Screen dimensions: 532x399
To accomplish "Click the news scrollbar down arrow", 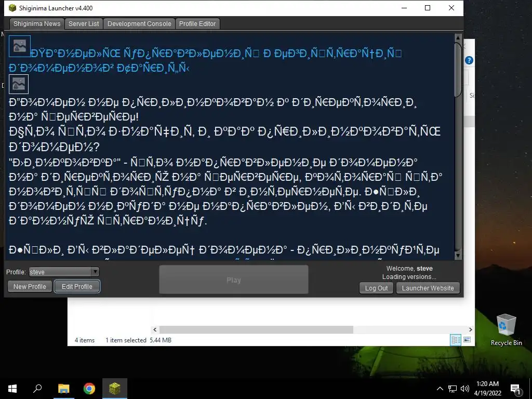I will coord(458,256).
